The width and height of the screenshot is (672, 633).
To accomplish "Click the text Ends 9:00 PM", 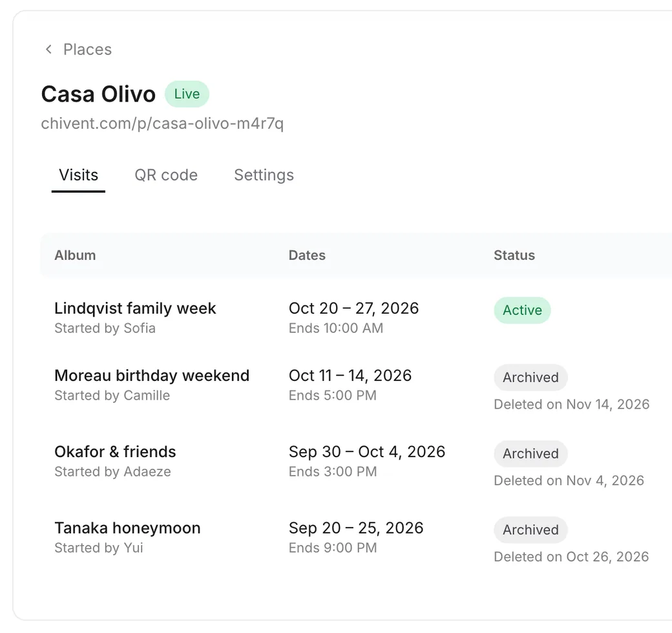I will coord(333,548).
